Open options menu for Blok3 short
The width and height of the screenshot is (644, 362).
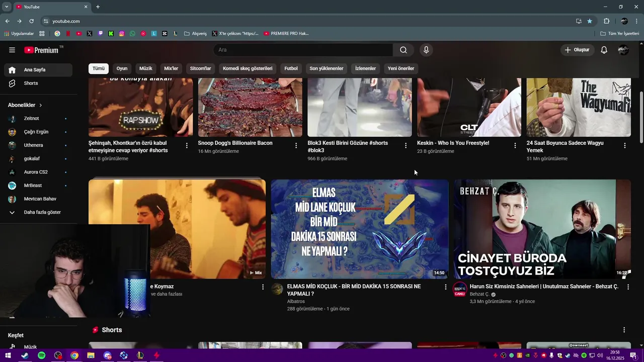(x=406, y=145)
